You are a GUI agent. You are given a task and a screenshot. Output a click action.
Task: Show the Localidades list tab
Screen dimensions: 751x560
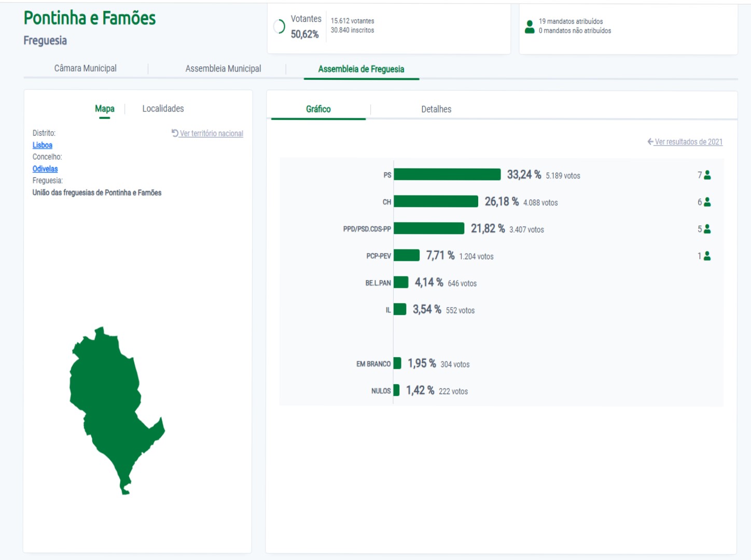[x=163, y=108]
